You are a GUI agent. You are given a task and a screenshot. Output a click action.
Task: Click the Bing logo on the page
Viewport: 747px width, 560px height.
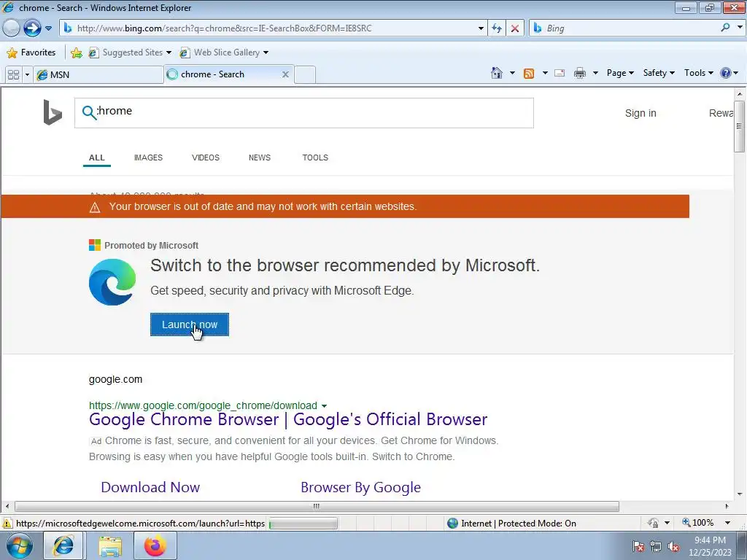53,112
